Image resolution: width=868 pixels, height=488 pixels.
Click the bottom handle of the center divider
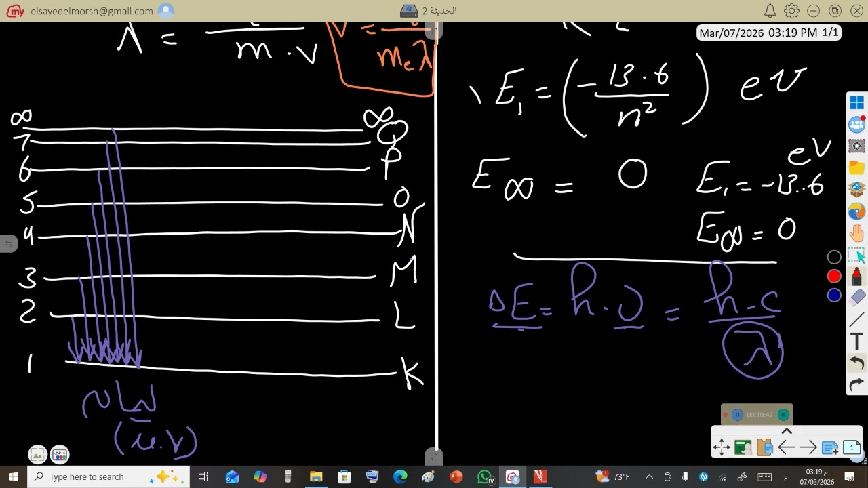tap(433, 457)
